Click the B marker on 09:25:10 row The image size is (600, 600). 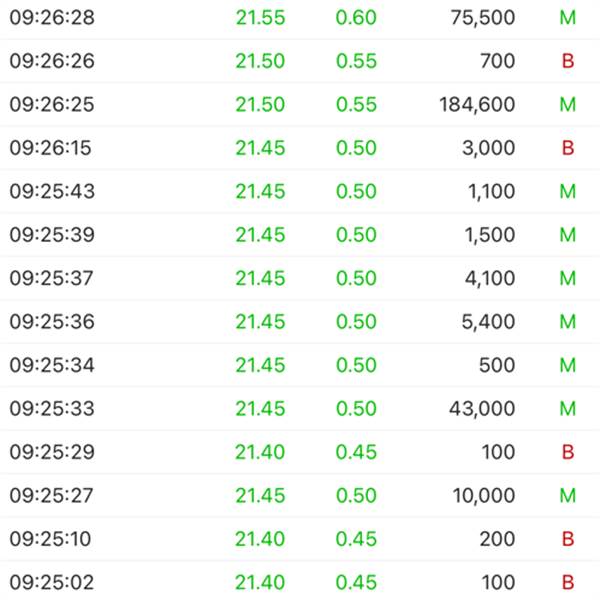tap(568, 539)
